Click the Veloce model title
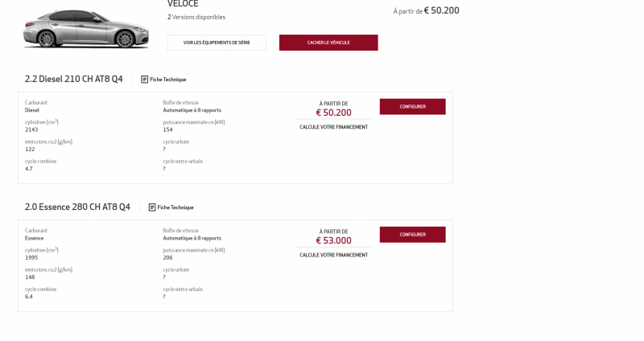 (x=183, y=4)
